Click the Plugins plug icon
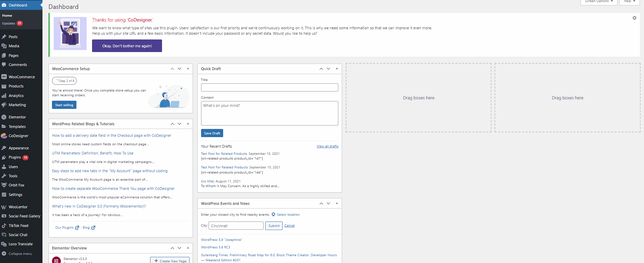The height and width of the screenshot is (263, 644). (4, 157)
